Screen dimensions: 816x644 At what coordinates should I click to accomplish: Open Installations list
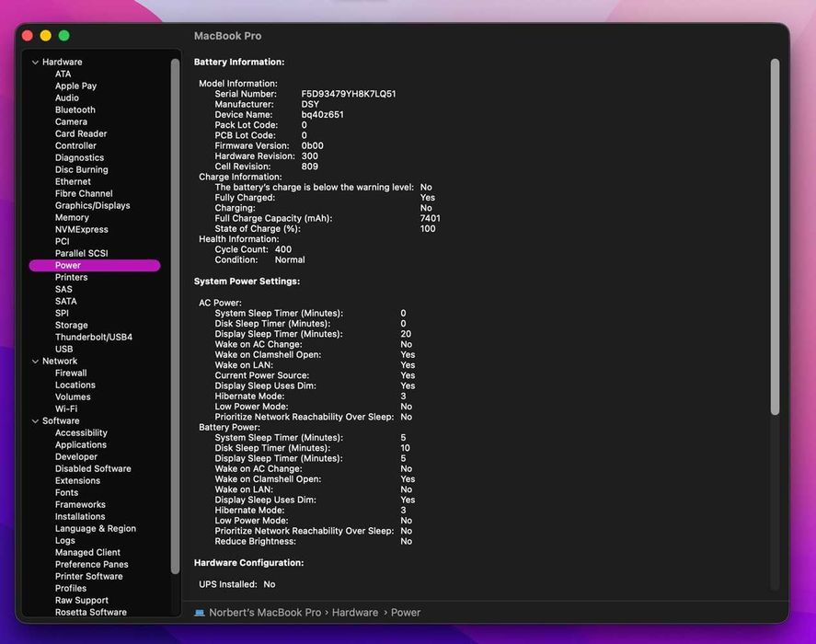80,517
